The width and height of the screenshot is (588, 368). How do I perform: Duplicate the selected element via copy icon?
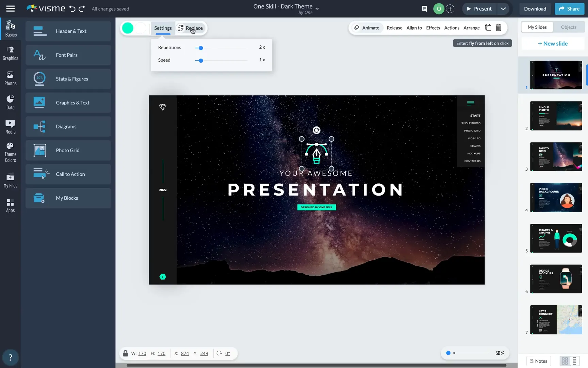tap(488, 28)
